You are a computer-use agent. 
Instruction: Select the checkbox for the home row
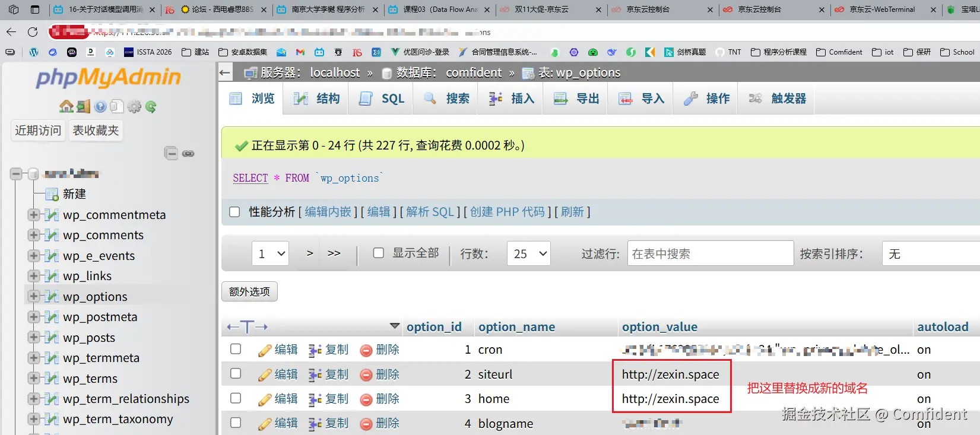point(236,398)
